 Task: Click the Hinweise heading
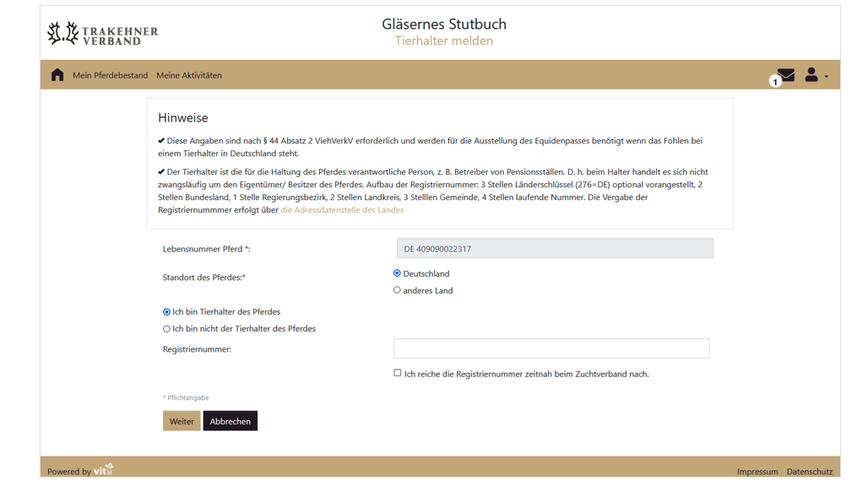coord(182,118)
